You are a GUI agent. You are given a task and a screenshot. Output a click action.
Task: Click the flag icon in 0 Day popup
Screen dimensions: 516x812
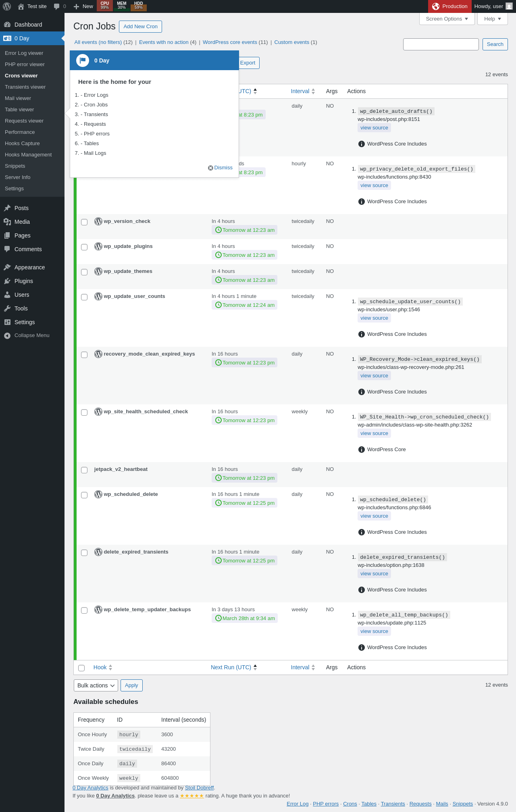coord(83,60)
